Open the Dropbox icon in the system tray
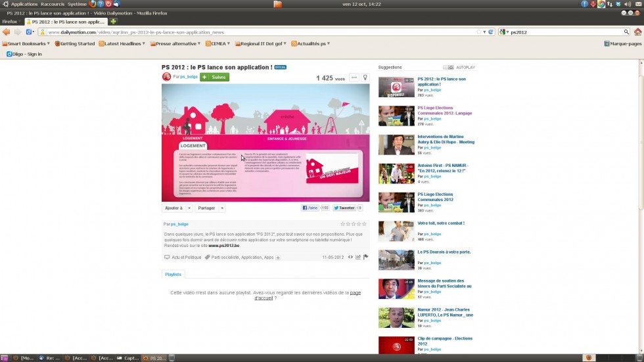The width and height of the screenshot is (644, 362). point(618,4)
